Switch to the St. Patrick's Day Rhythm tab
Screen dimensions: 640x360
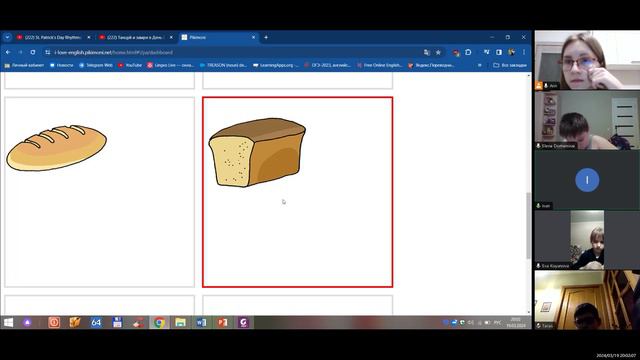coord(53,37)
